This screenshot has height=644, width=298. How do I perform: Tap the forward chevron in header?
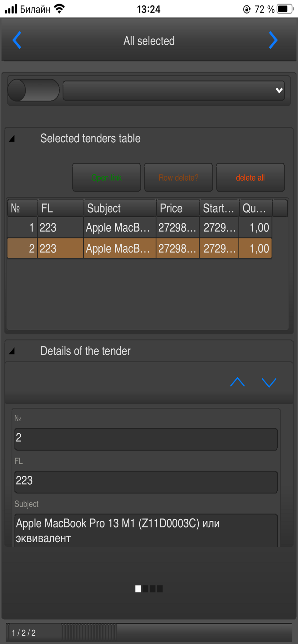coord(273,40)
